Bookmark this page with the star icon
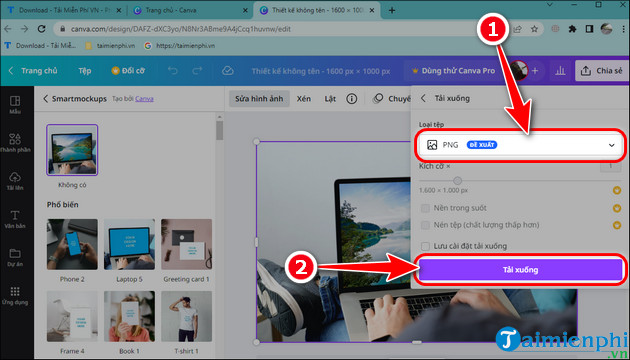 (534, 29)
